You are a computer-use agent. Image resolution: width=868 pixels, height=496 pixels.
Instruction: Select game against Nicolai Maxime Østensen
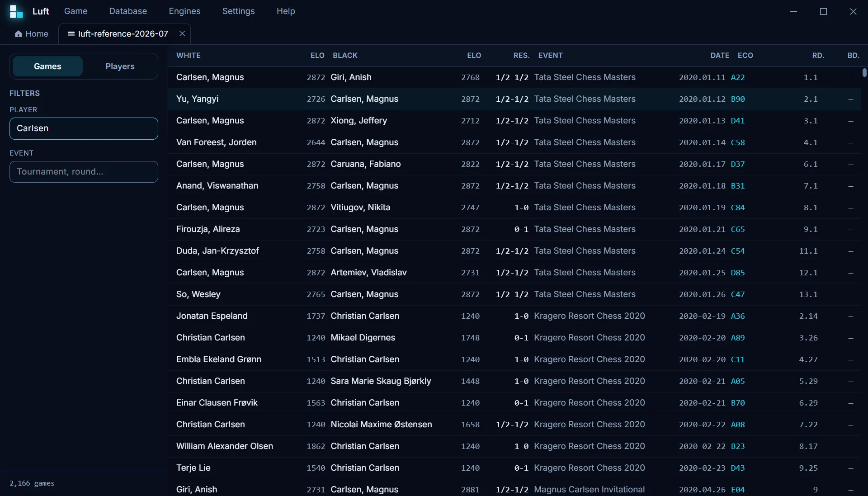tap(514, 425)
